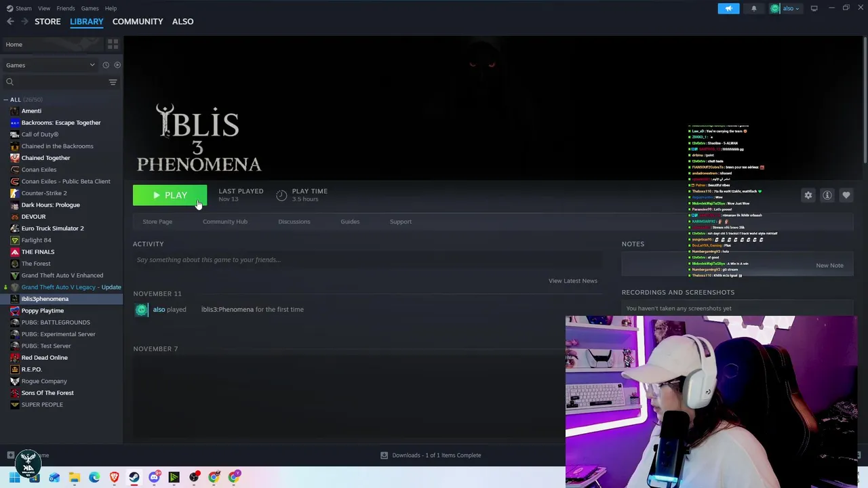
Task: Click View Latest News
Action: pyautogui.click(x=573, y=281)
